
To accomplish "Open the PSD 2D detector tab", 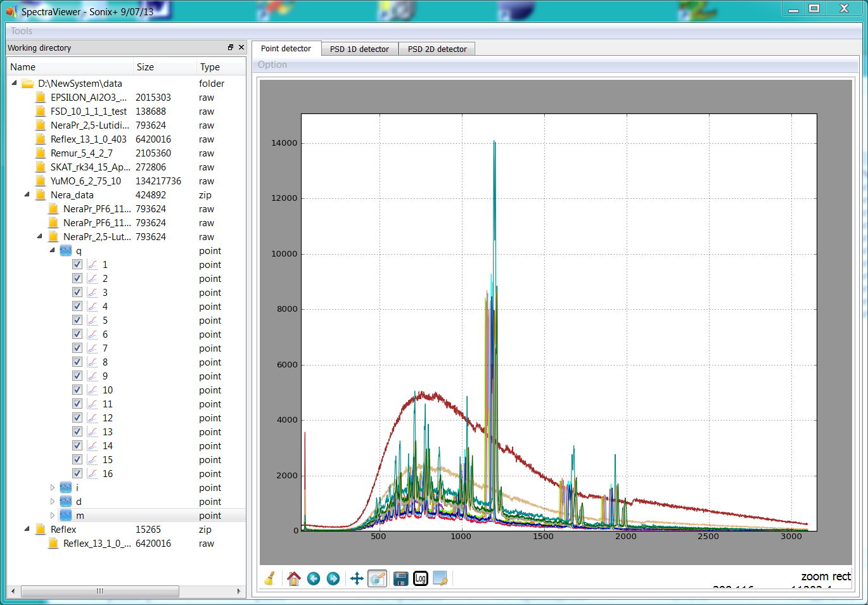I will coord(437,49).
